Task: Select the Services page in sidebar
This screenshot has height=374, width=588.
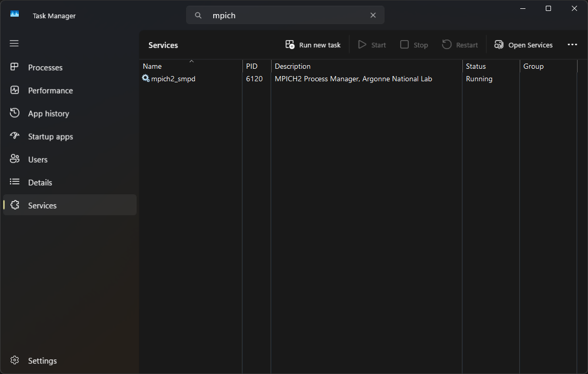Action: [70, 205]
